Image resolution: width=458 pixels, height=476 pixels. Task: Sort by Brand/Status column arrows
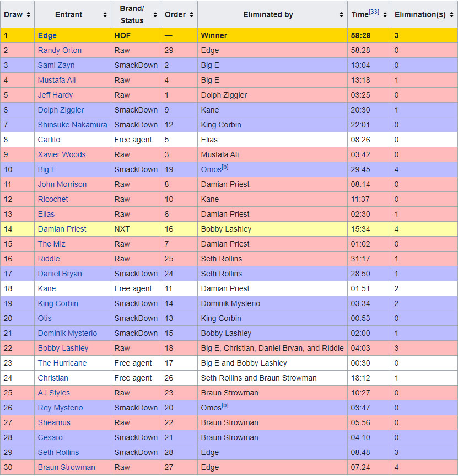coord(155,14)
